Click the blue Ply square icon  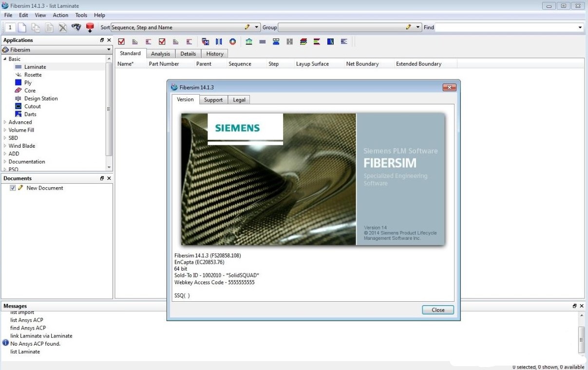click(18, 82)
